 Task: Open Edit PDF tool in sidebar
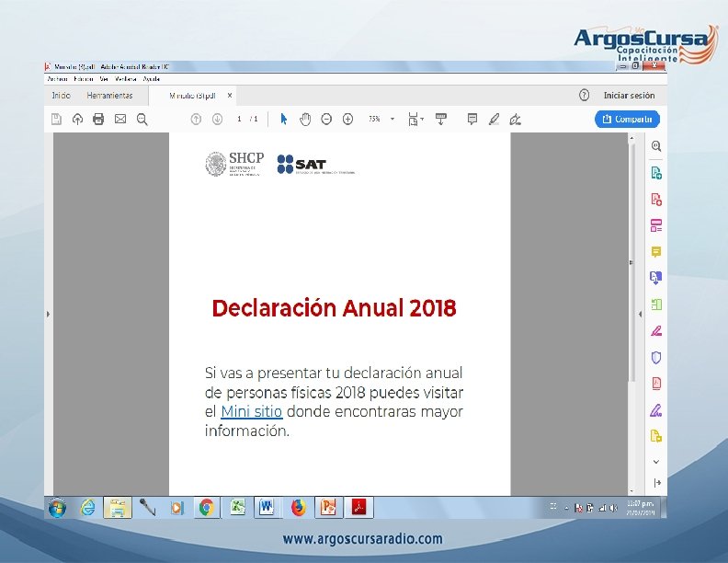(656, 225)
